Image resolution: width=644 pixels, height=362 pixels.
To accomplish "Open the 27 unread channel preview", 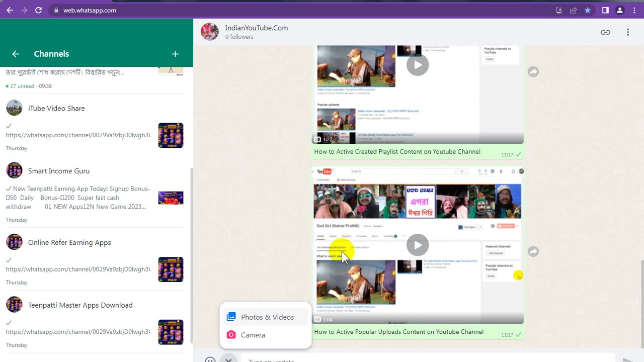I will [97, 80].
